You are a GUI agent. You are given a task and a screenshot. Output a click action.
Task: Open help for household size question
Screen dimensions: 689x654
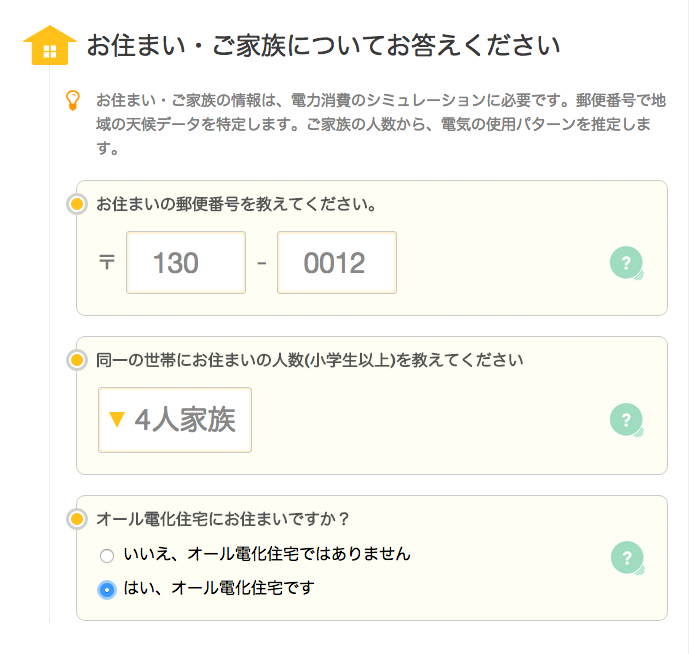(627, 420)
